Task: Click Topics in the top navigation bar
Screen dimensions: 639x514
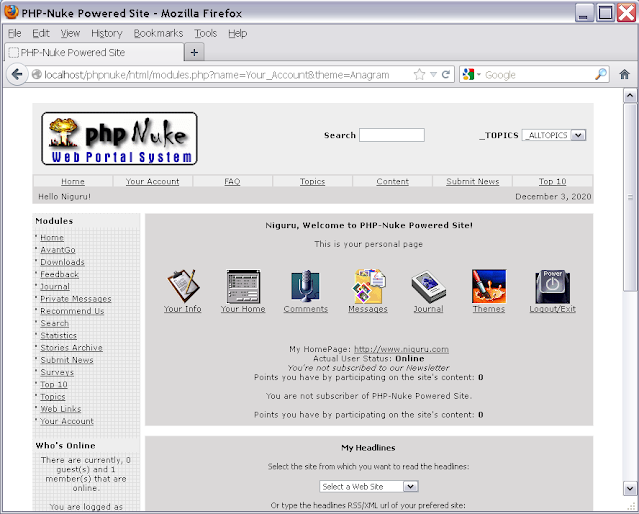Action: point(313,181)
